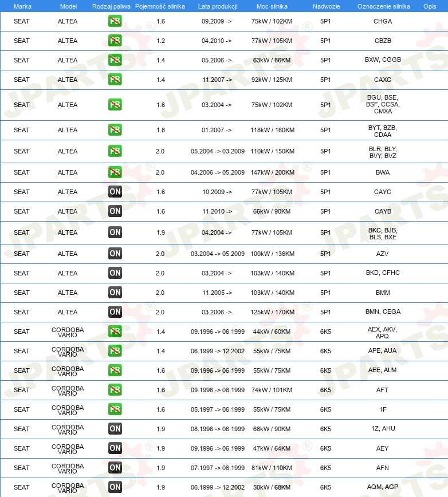The image size is (448, 497).
Task: Click the Moc silnika column header
Action: tap(272, 6)
